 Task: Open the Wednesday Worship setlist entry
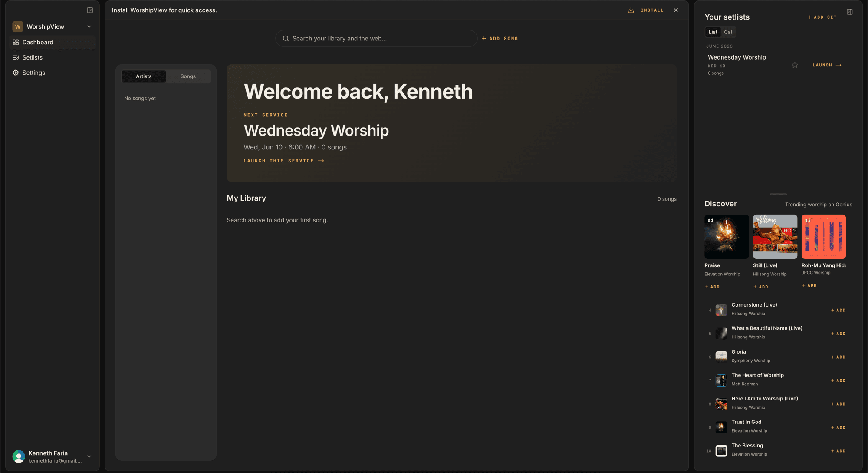pyautogui.click(x=736, y=57)
